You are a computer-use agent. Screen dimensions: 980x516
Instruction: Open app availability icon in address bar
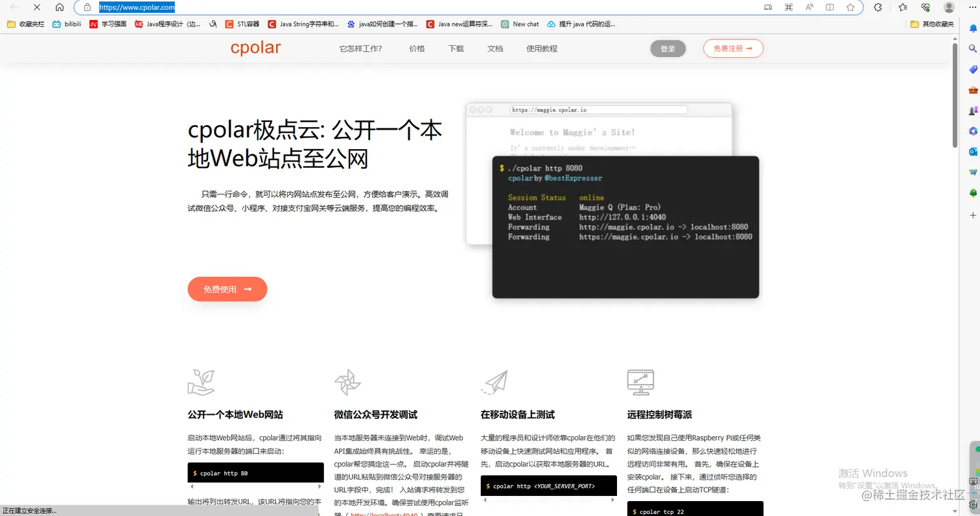768,7
